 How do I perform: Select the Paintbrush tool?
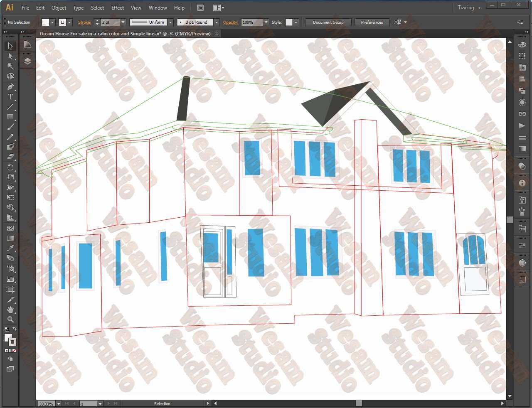tap(10, 127)
